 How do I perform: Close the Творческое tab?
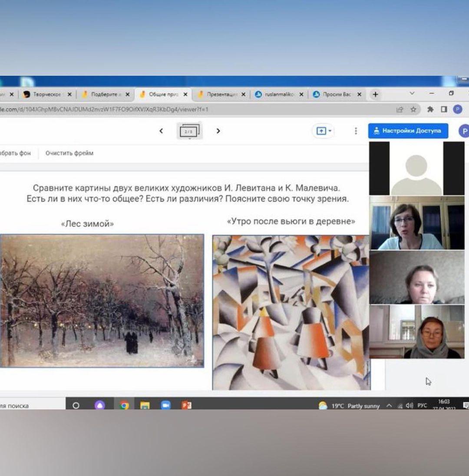[x=69, y=94]
